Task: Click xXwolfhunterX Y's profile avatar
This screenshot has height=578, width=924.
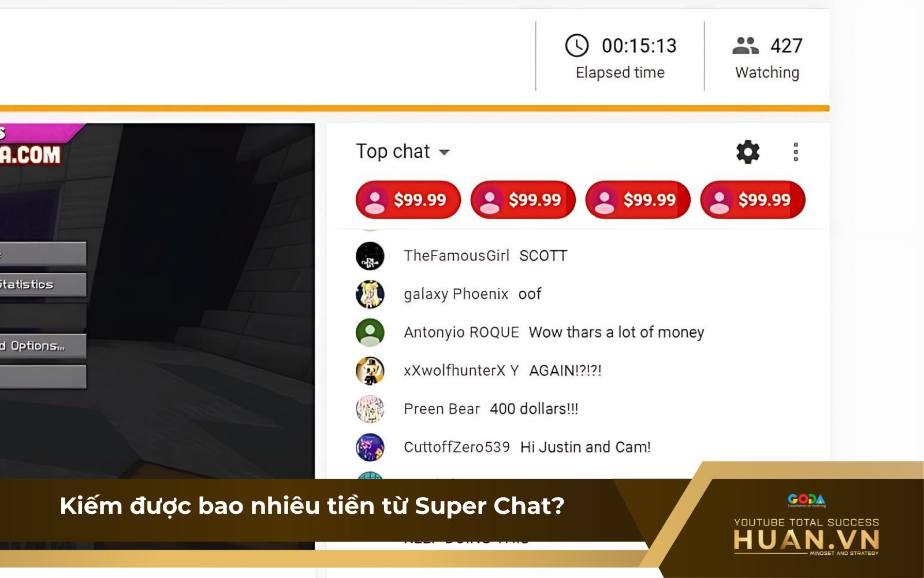Action: 370,370
